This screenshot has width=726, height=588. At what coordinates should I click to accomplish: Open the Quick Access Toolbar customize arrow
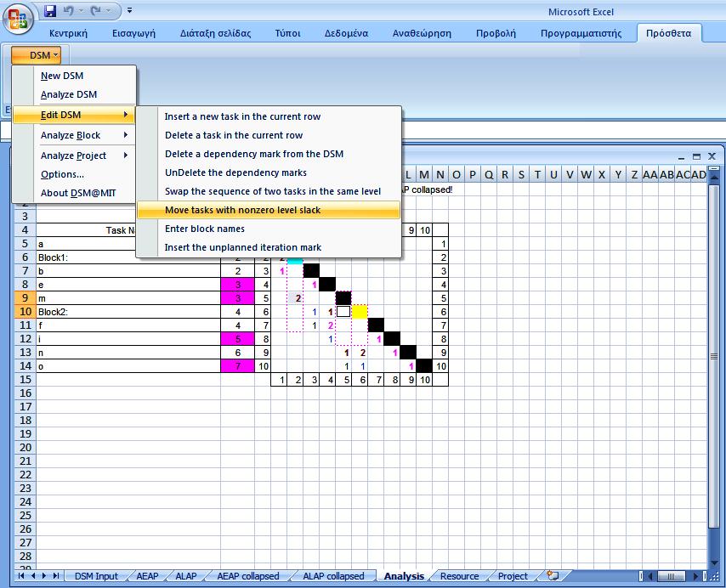(x=129, y=10)
